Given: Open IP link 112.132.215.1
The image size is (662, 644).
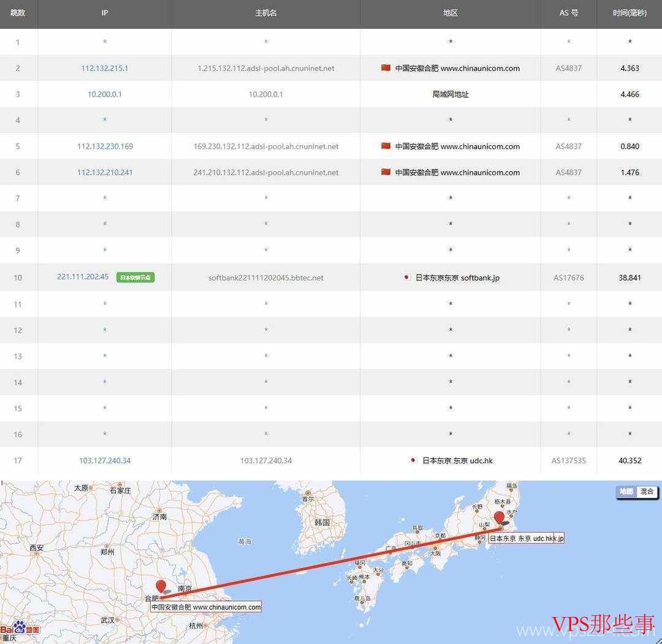Looking at the screenshot, I should tap(105, 69).
